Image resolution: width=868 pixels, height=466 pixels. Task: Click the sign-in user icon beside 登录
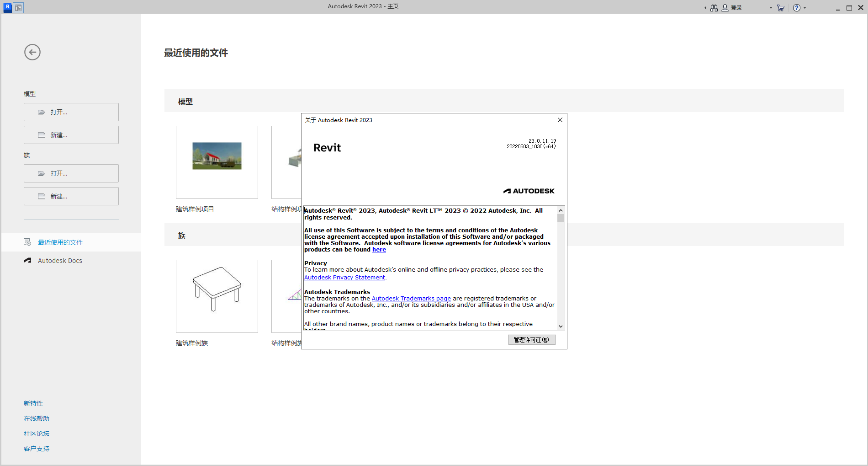point(725,7)
